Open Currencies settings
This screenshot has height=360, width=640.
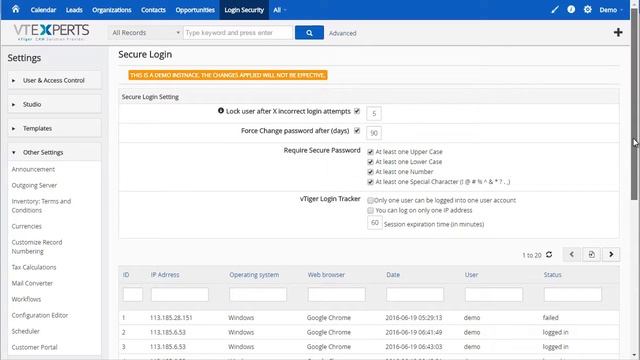click(x=27, y=226)
